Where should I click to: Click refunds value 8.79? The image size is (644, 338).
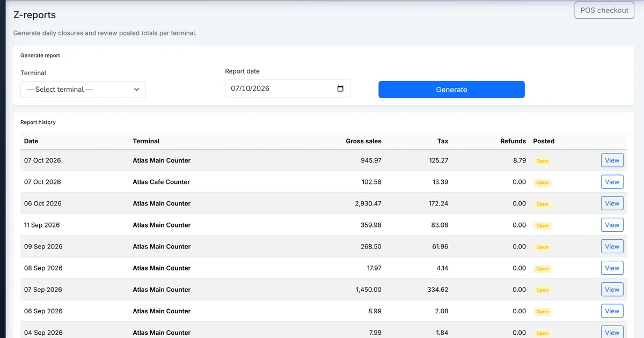pyautogui.click(x=519, y=160)
